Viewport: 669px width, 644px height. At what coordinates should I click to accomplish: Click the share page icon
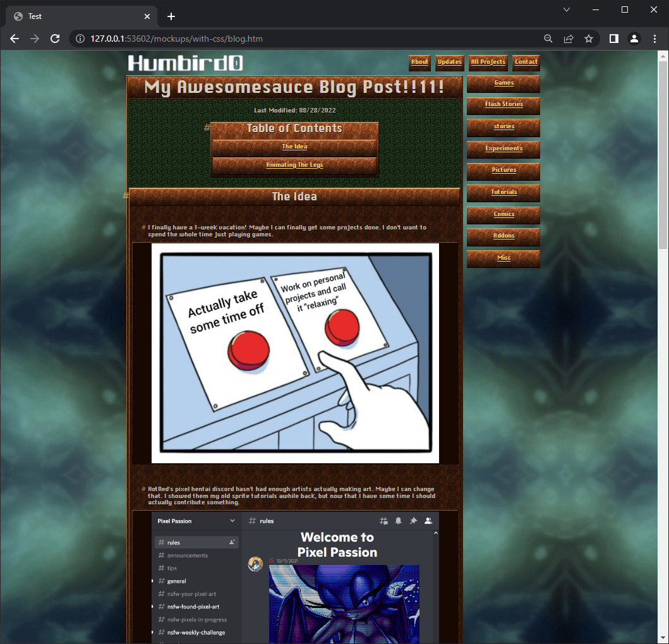click(569, 39)
